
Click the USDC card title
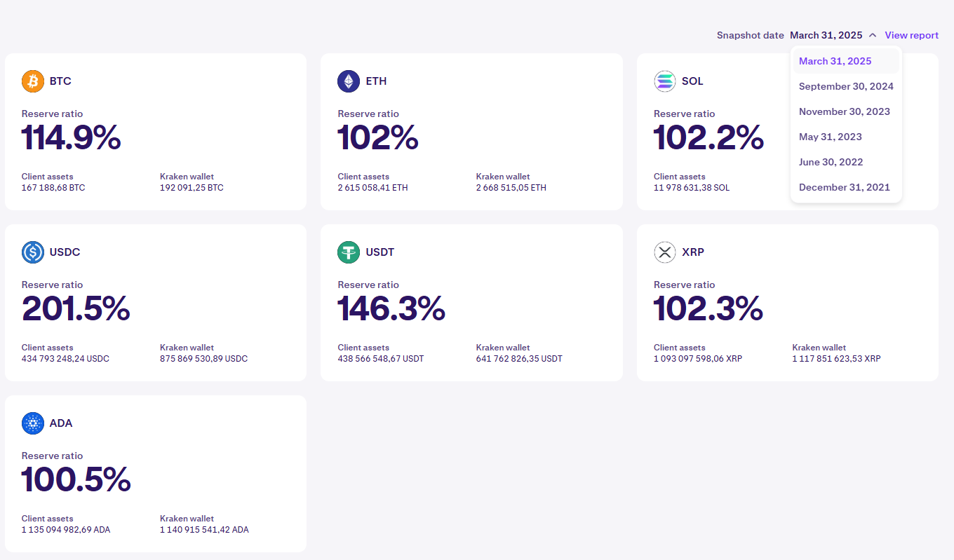tap(65, 252)
